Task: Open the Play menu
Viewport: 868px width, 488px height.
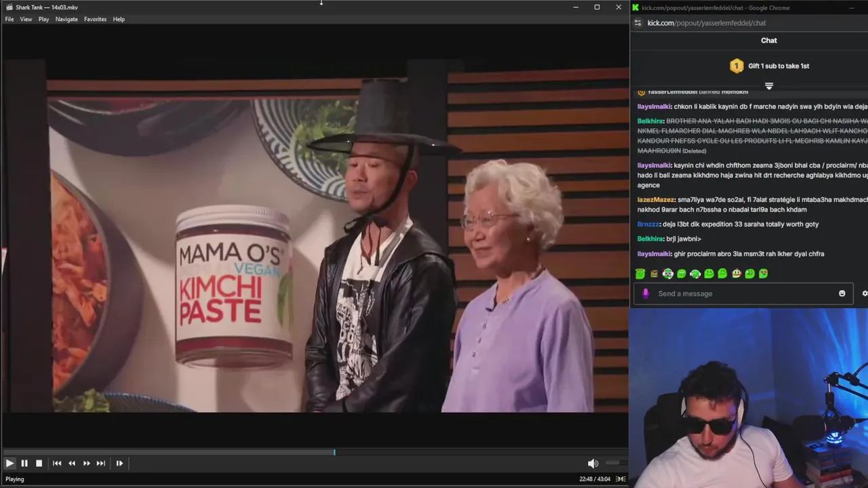Action: click(x=43, y=19)
